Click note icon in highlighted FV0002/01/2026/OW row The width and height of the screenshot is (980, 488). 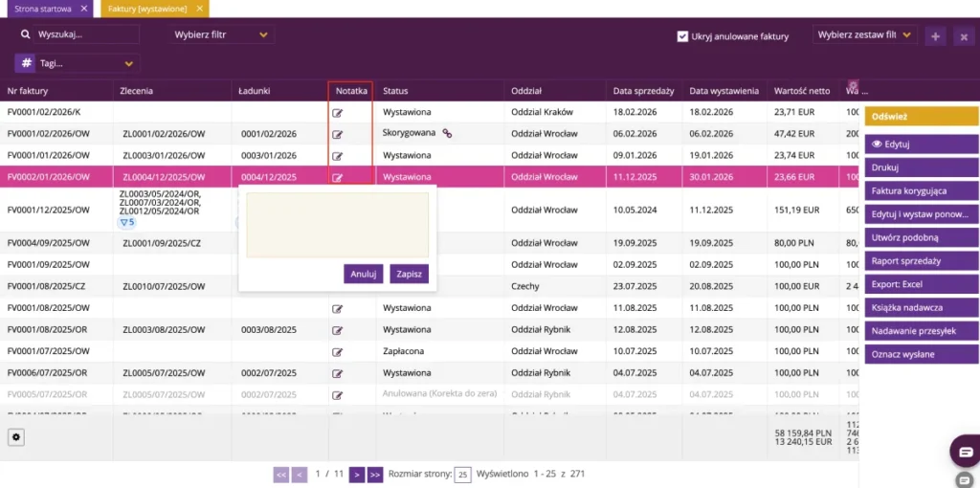(338, 177)
